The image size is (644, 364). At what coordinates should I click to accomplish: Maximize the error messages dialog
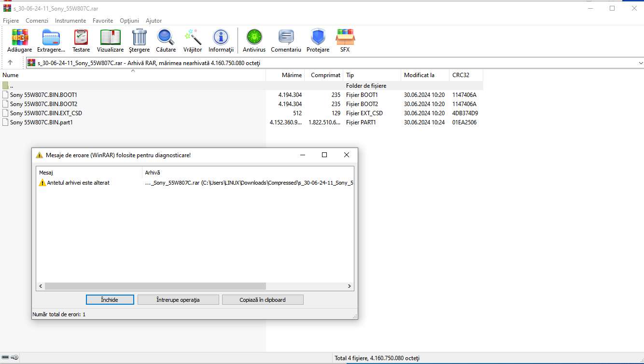click(x=324, y=155)
